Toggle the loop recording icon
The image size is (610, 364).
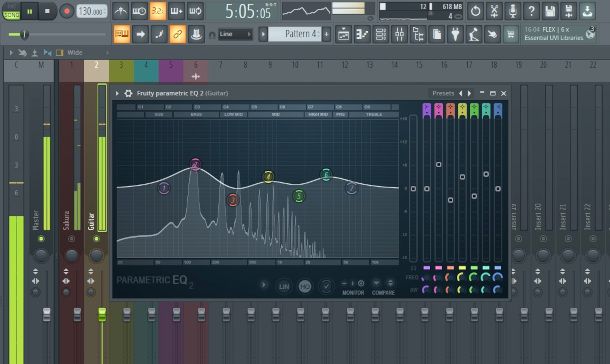(195, 11)
